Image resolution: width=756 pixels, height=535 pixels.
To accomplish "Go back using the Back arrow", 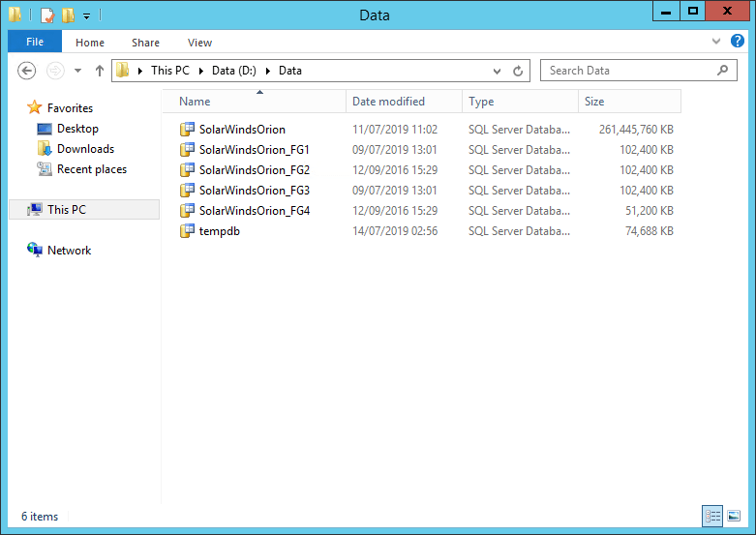I will click(26, 71).
